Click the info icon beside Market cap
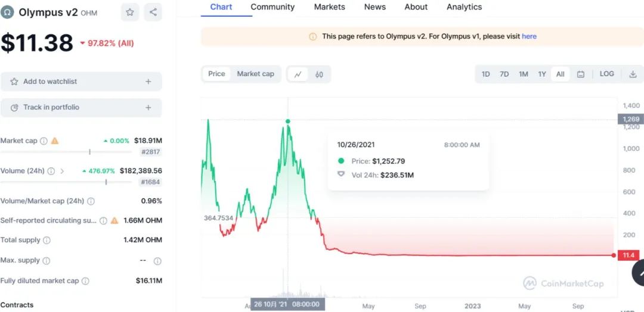Screen dimensions: 644x312 pos(44,141)
